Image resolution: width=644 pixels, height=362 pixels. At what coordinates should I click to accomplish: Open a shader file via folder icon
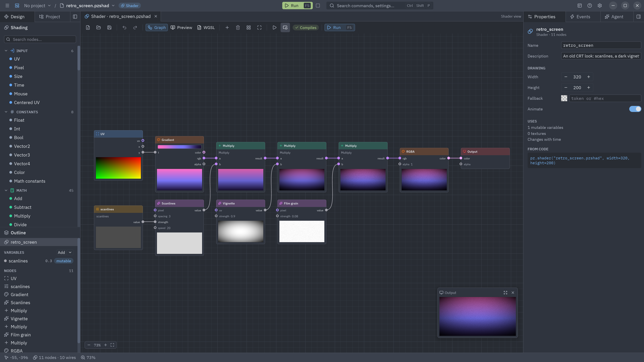(x=98, y=27)
